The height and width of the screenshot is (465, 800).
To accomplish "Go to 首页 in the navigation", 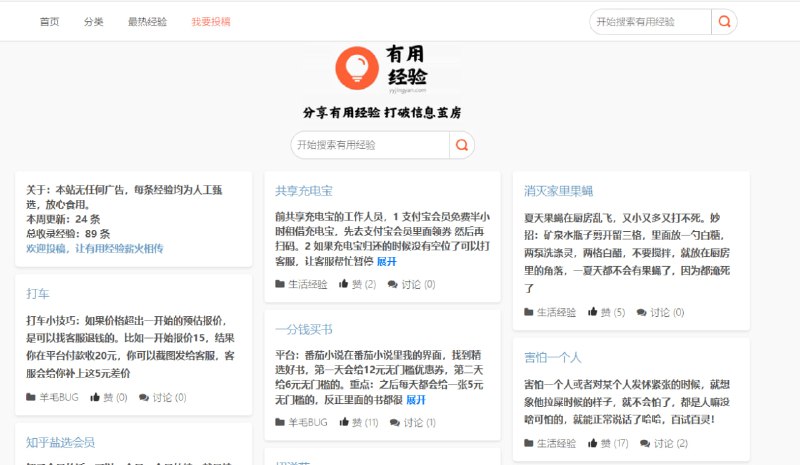I will [x=49, y=21].
